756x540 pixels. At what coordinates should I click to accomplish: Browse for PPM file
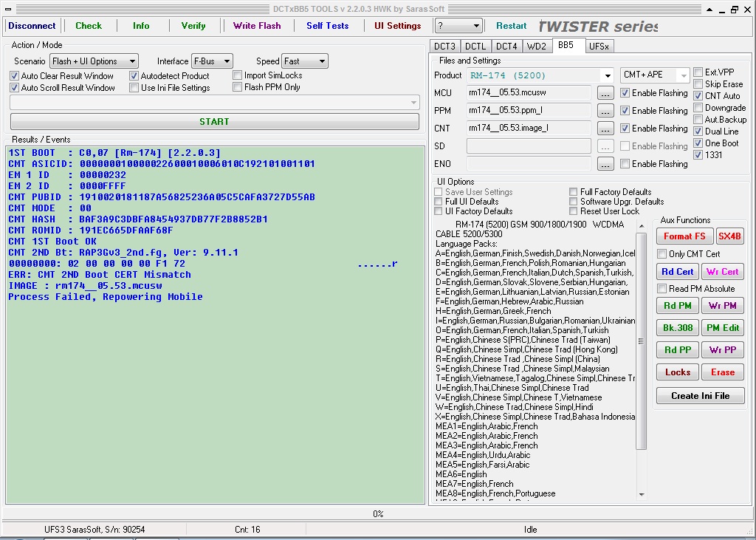point(605,111)
